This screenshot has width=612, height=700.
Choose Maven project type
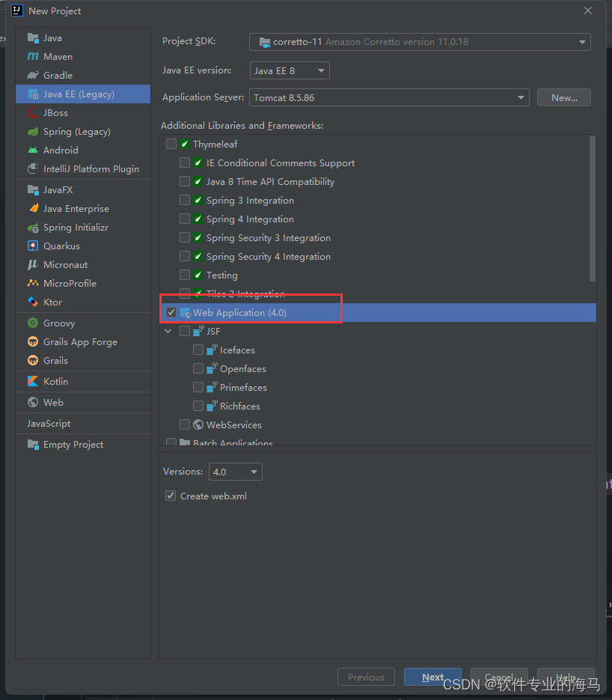[83, 57]
